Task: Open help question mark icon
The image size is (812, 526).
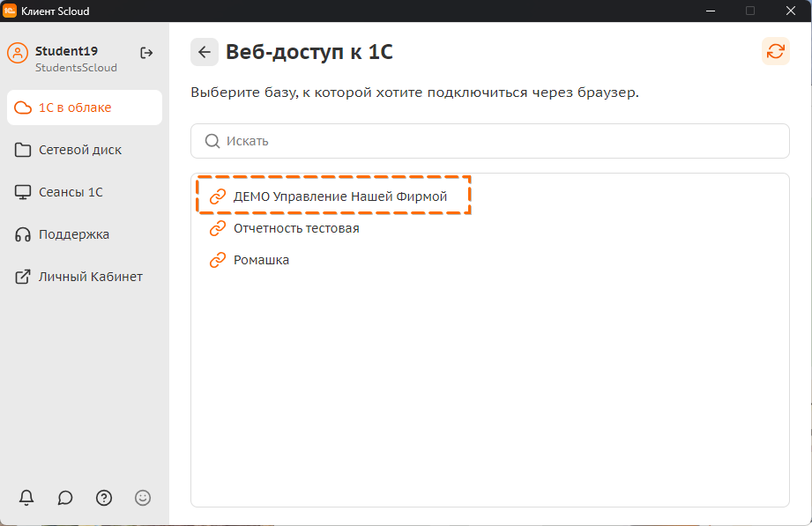Action: pos(104,498)
